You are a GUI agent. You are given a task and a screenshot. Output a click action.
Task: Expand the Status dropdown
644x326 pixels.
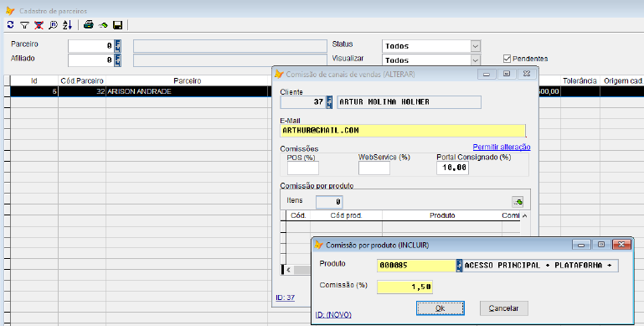pos(475,46)
